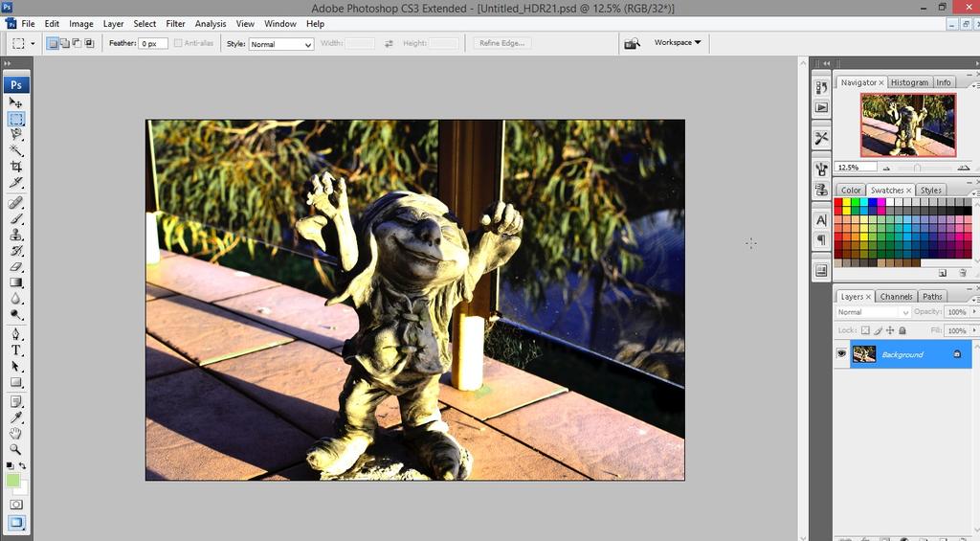Open the Filter menu
This screenshot has width=980, height=541.
(175, 23)
